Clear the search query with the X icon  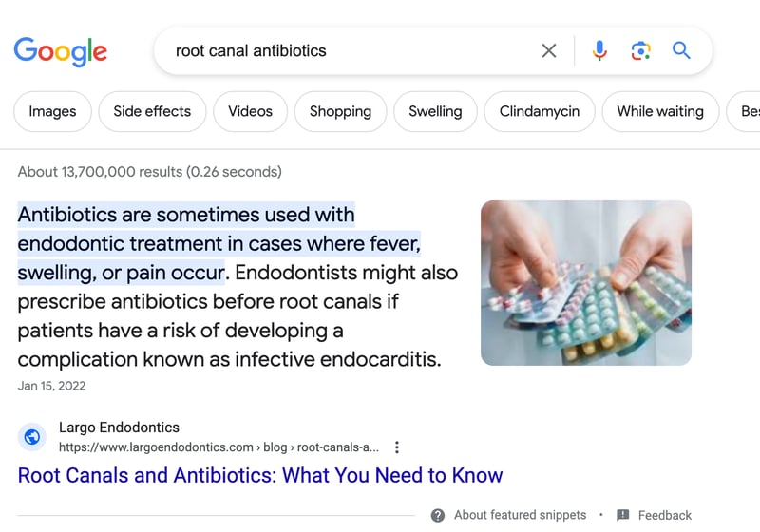pos(549,50)
